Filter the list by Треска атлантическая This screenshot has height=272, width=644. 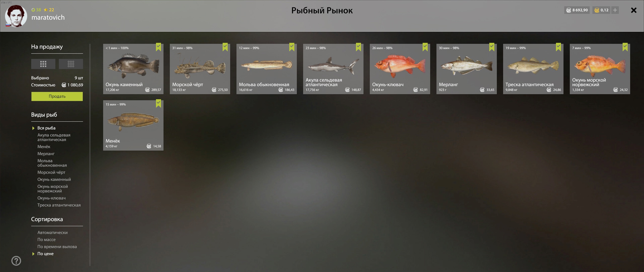(59, 205)
